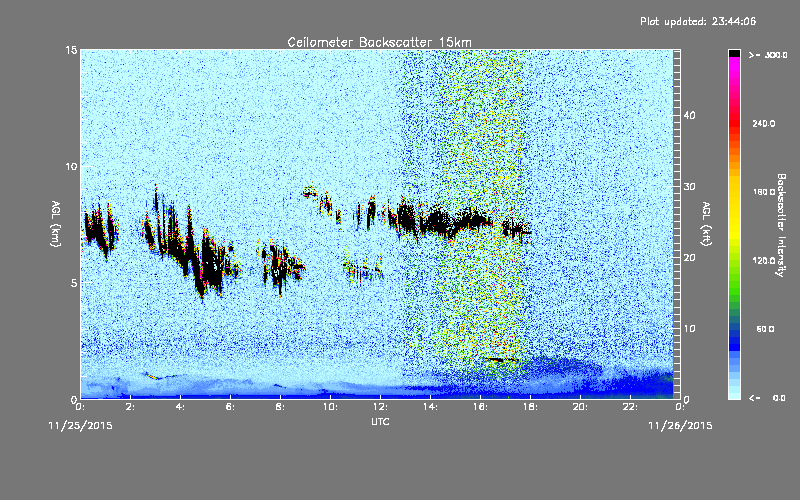The image size is (800, 500).
Task: Select the "Backscatter Intensity" colorbar title
Action: [x=781, y=225]
